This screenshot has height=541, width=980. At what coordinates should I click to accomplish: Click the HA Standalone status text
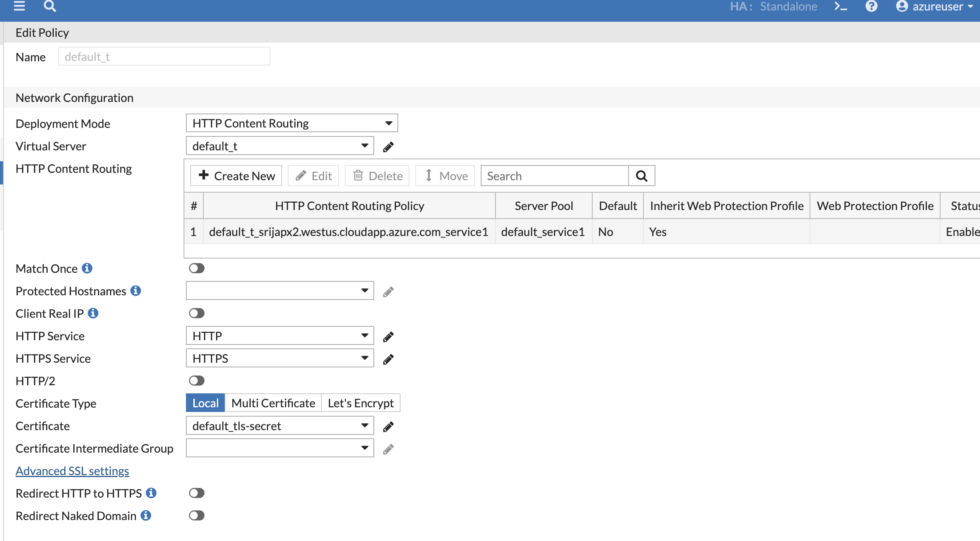pyautogui.click(x=774, y=7)
